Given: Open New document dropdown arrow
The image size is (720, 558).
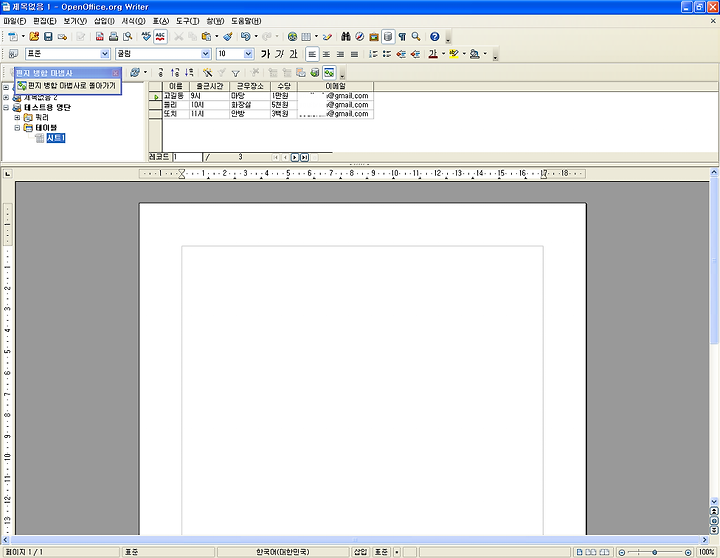Looking at the screenshot, I should (x=23, y=37).
